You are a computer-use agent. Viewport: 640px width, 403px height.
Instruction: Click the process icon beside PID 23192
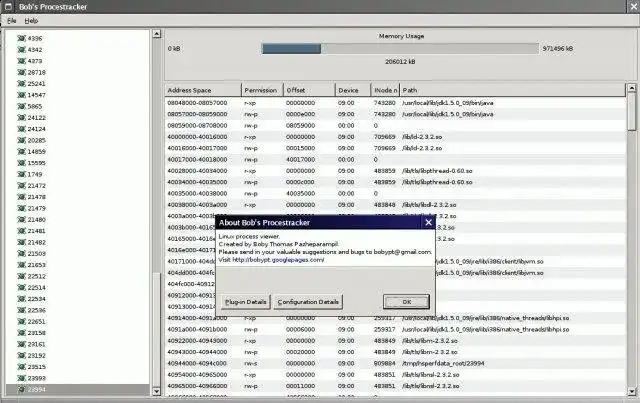coord(22,356)
